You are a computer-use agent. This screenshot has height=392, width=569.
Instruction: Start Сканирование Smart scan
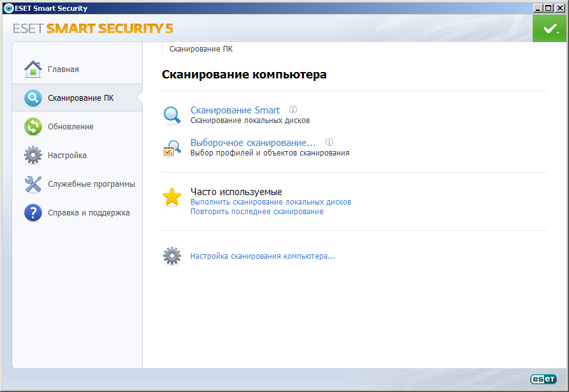pyautogui.click(x=235, y=110)
